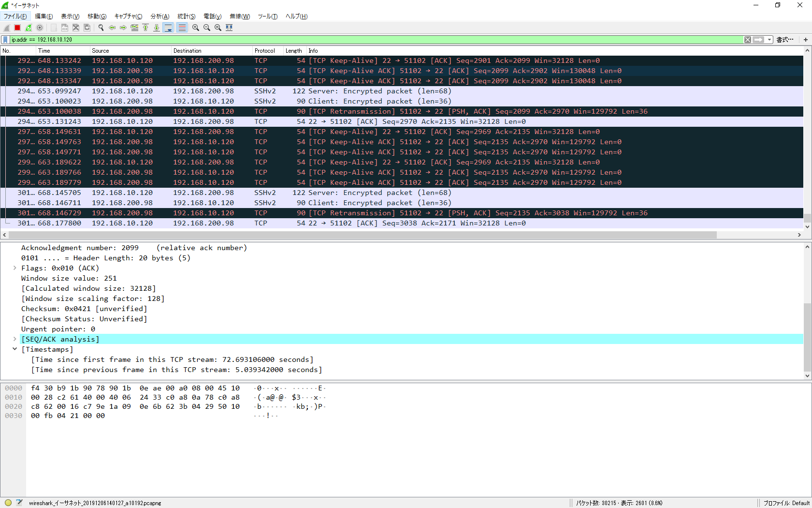Apply the display filter arrow
Viewport: 812px width, 508px height.
pos(758,40)
